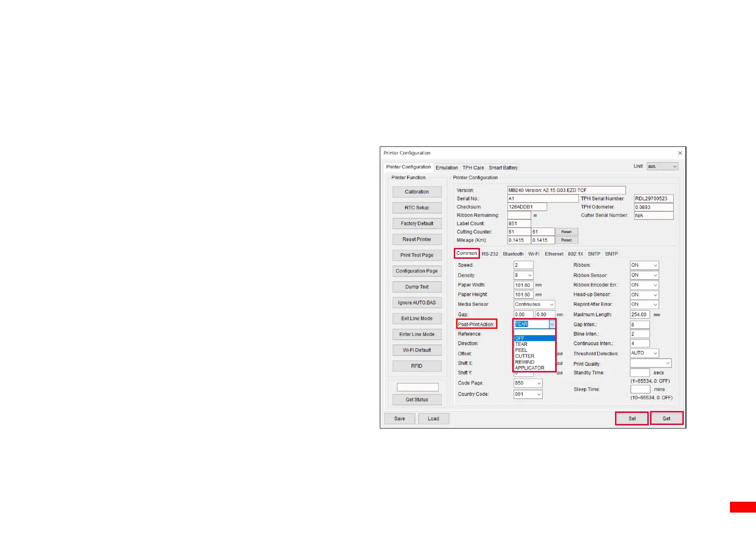Select the Printer Configuration top tab
The width and height of the screenshot is (756, 535).
(409, 167)
